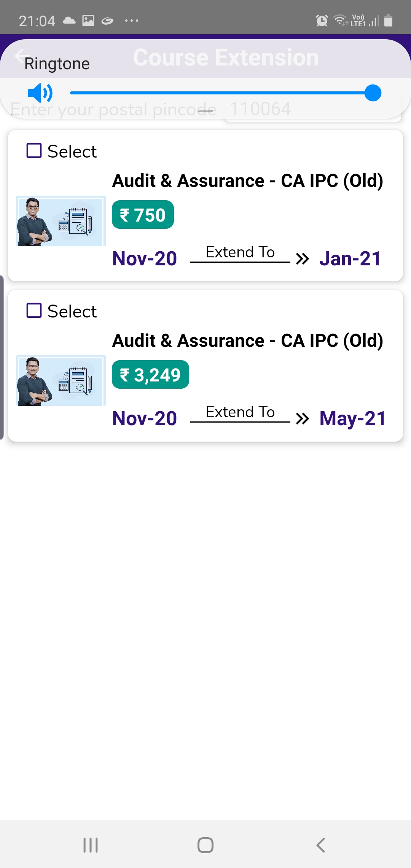Image resolution: width=411 pixels, height=868 pixels.
Task: Open course thumbnail in May-21 extension card
Action: tap(61, 381)
